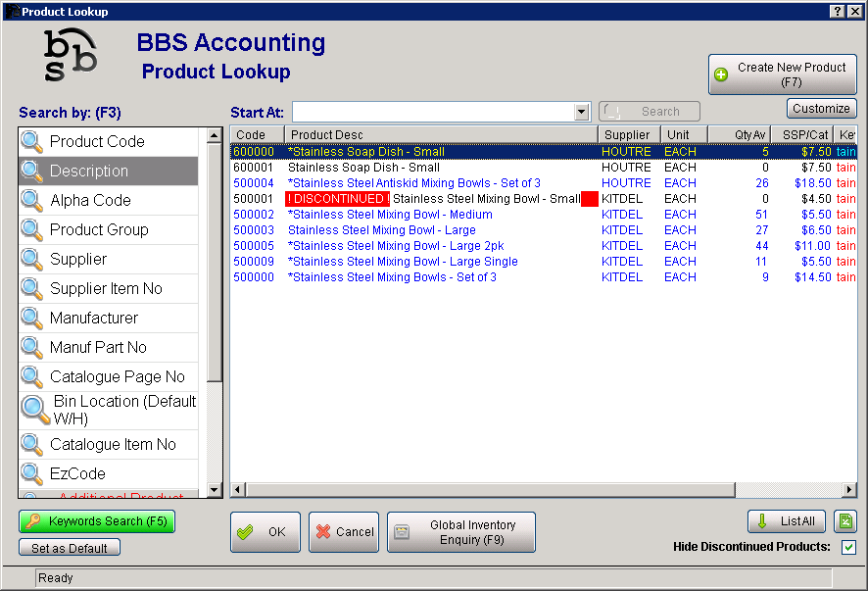Image resolution: width=868 pixels, height=591 pixels.
Task: Select the Product Group search option
Action: click(99, 229)
